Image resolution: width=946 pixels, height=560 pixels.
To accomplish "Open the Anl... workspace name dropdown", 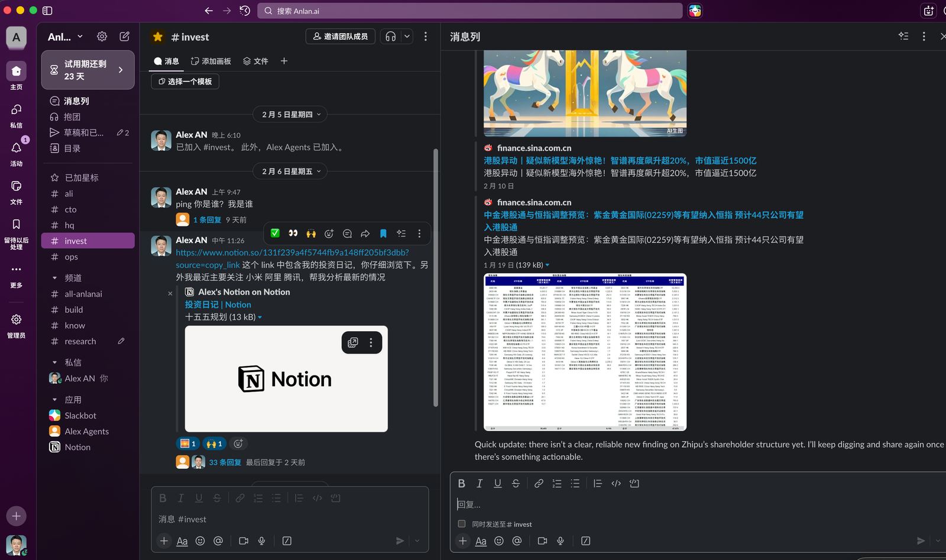I will coord(65,37).
